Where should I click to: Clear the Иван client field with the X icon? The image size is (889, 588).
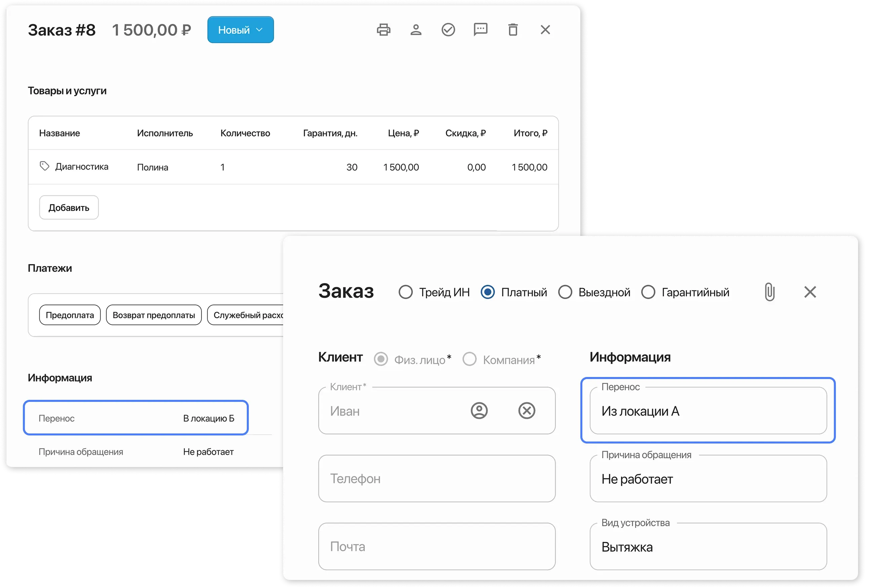[527, 410]
